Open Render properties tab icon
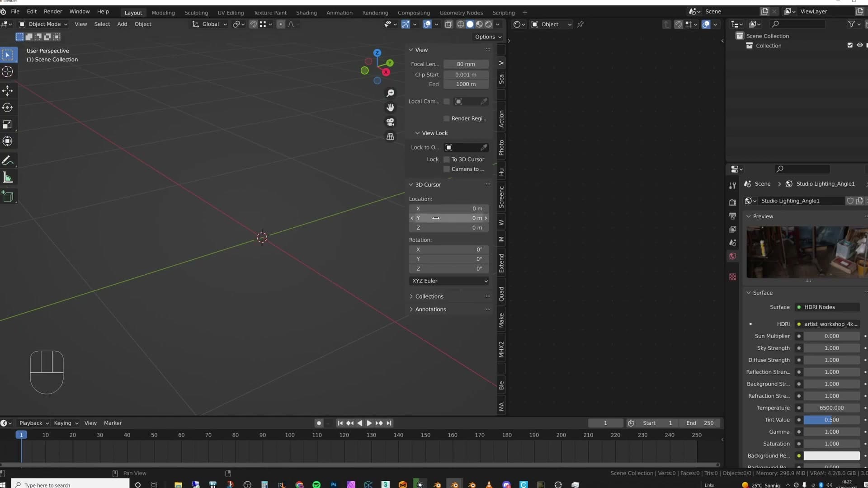 (x=733, y=202)
